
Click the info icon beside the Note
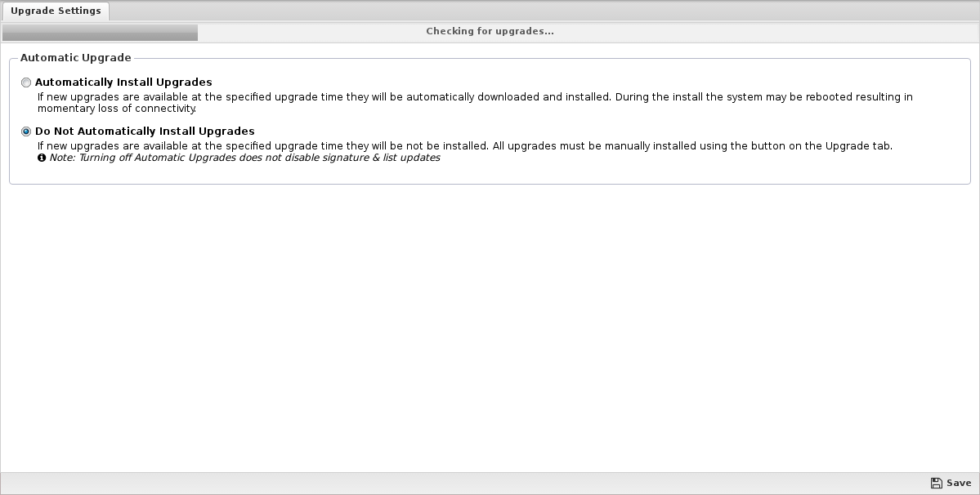(41, 158)
